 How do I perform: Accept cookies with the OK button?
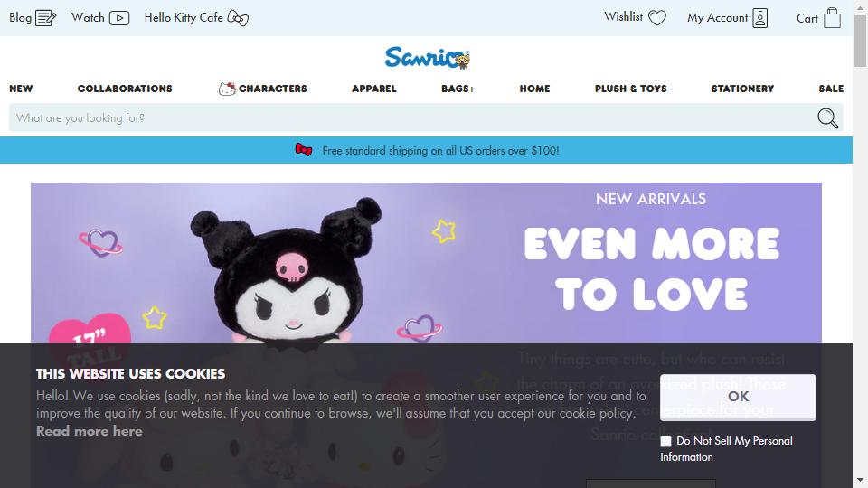[x=738, y=397]
